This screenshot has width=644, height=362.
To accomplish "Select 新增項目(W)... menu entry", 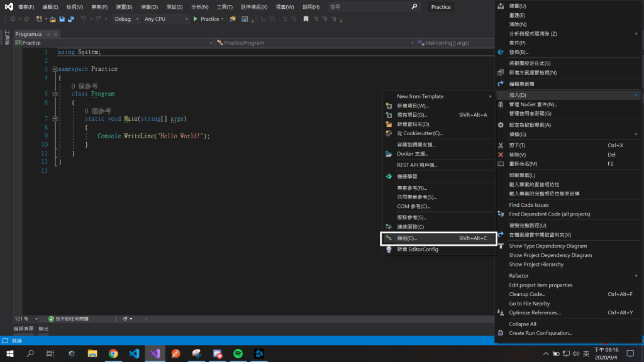I will [x=438, y=106].
